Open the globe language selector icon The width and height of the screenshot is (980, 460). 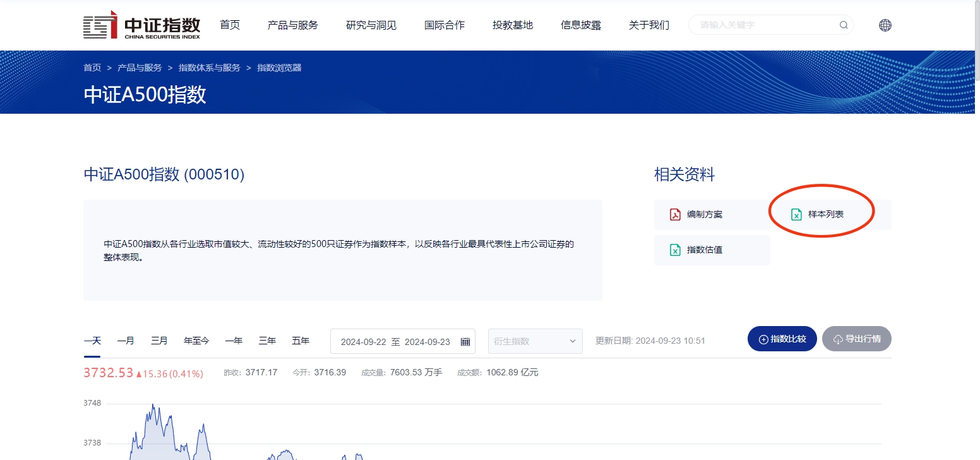(x=885, y=25)
